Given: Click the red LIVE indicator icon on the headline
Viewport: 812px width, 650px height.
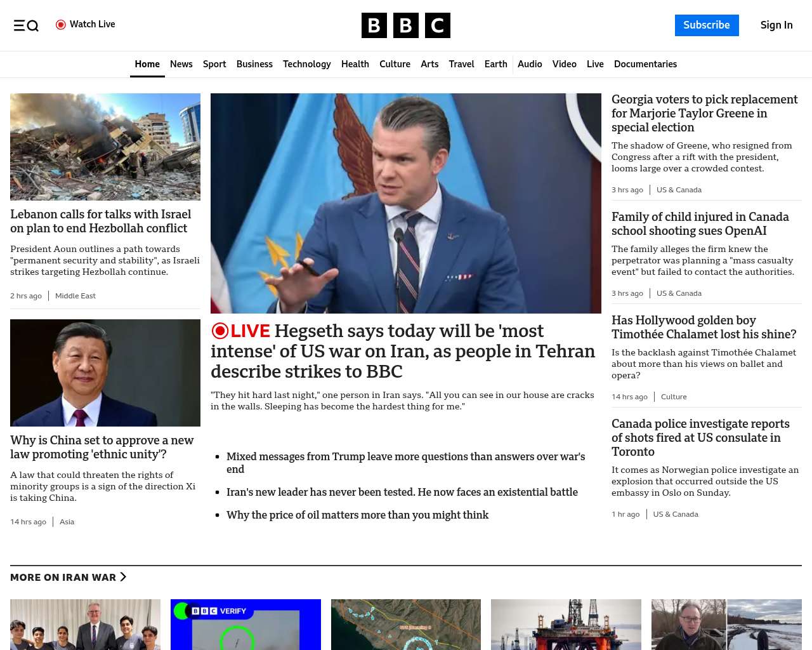Looking at the screenshot, I should pos(220,331).
